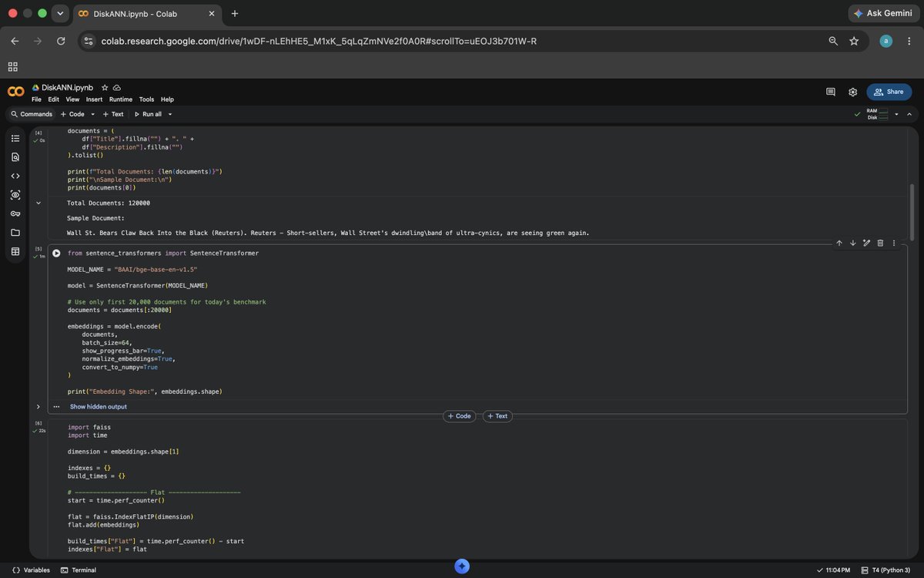Screen dimensions: 924x578
Task: Open the Secrets key panel
Action: (x=15, y=213)
